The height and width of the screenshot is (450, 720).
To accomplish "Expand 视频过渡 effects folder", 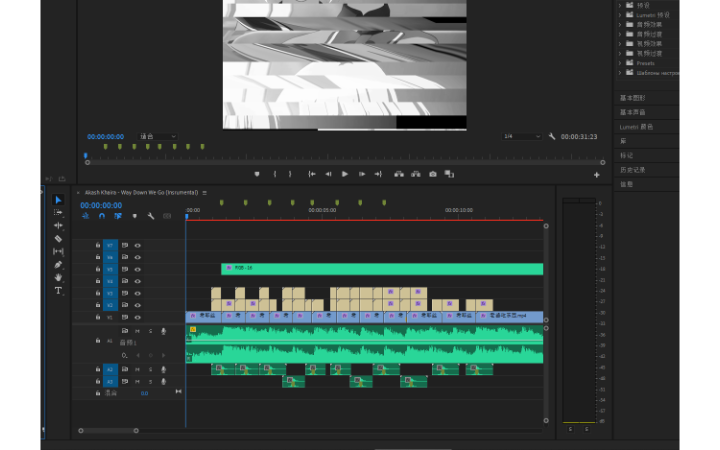I will pyautogui.click(x=620, y=53).
